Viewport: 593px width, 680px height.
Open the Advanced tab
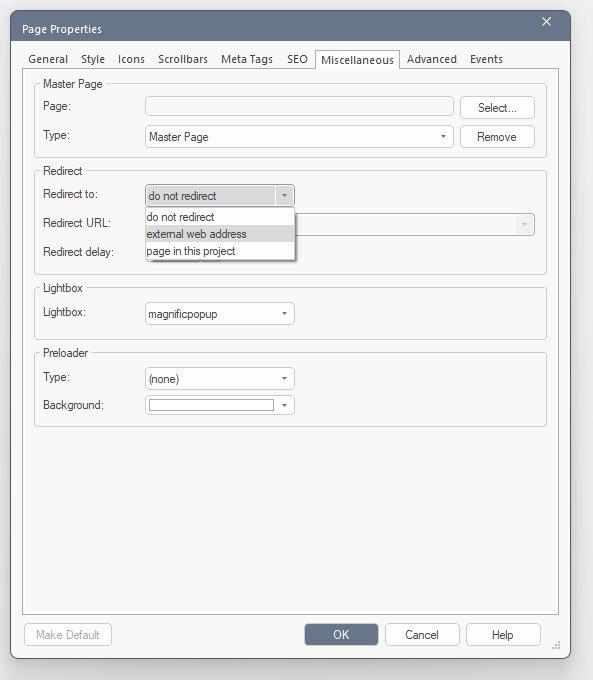(x=432, y=59)
